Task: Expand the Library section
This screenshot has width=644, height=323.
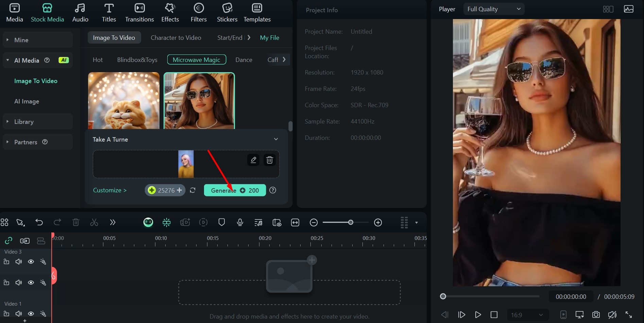Action: 38,122
